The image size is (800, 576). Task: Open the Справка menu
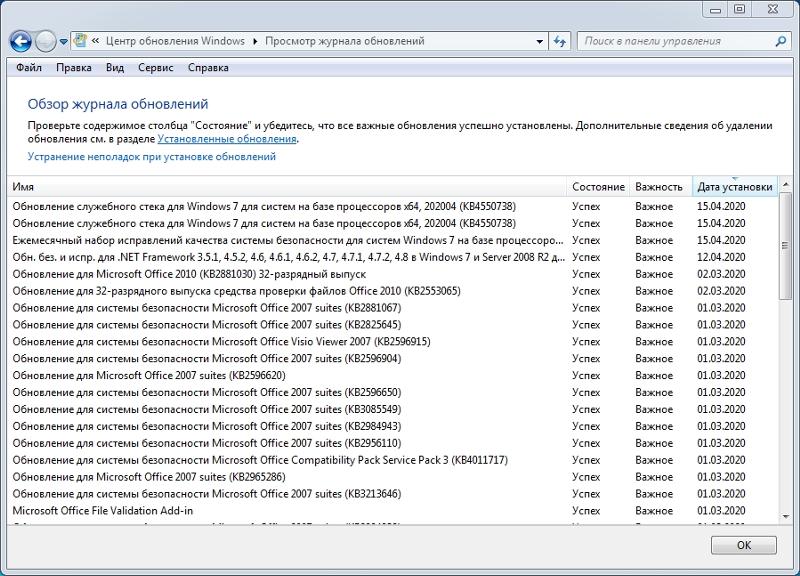click(x=208, y=67)
